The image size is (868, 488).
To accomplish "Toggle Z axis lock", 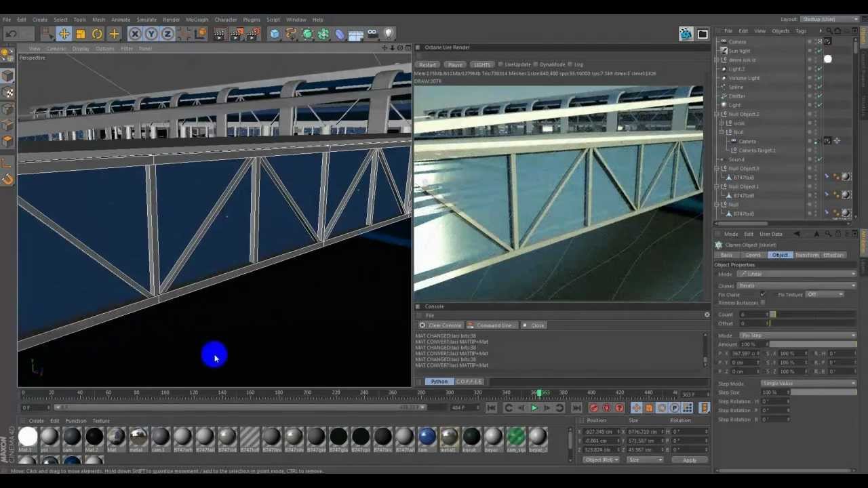I will click(x=167, y=34).
